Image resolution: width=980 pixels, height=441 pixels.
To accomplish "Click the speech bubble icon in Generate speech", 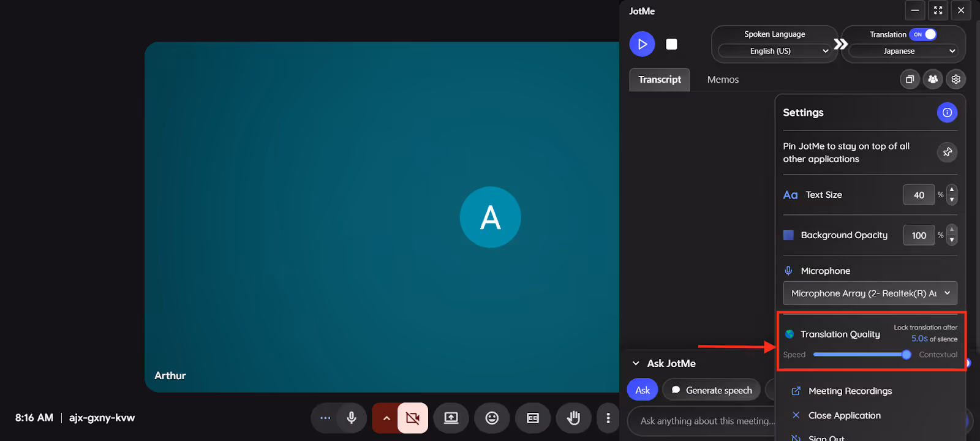I will tap(676, 390).
